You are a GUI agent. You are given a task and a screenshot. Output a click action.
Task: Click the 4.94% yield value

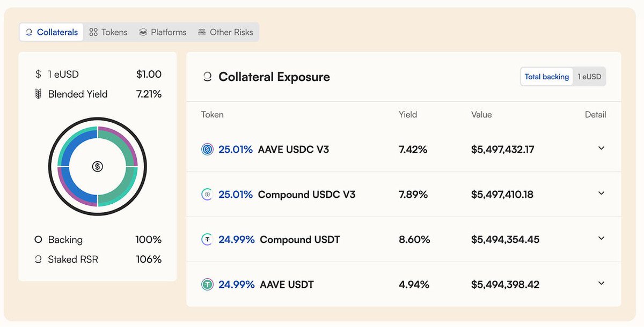click(x=414, y=285)
